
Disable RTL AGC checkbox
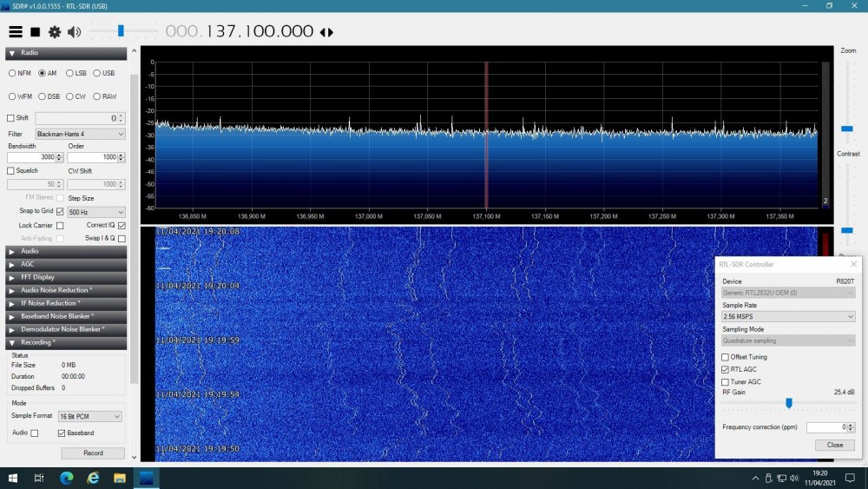[725, 369]
